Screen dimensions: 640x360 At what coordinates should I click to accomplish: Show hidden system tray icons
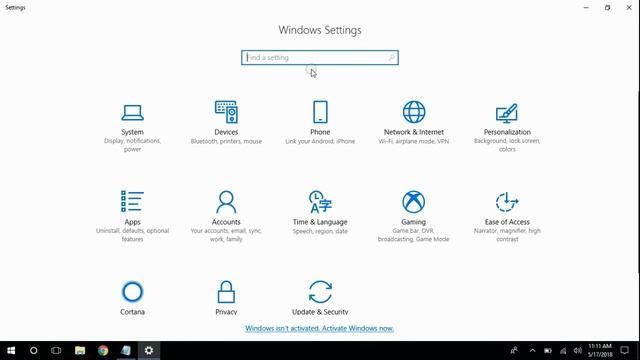(x=532, y=351)
